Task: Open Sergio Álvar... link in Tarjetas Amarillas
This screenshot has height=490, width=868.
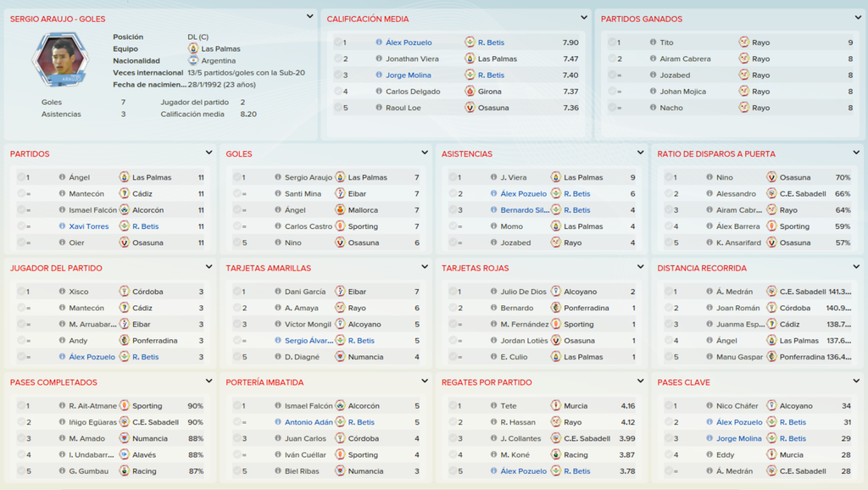Action: [x=309, y=341]
